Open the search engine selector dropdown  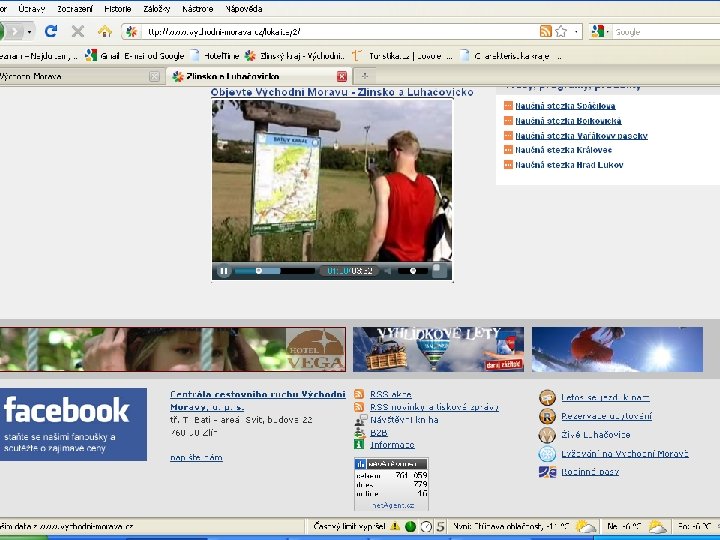coord(601,31)
